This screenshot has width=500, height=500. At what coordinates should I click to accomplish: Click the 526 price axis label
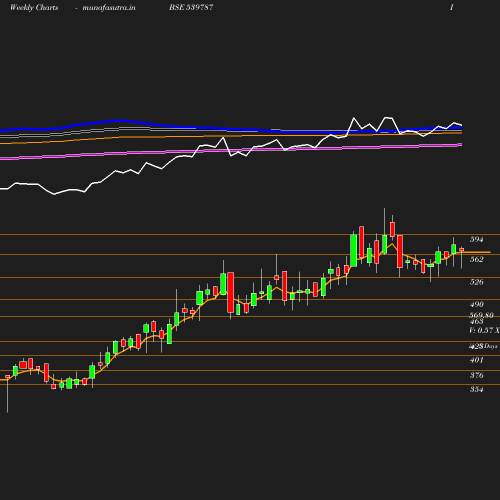point(476,282)
